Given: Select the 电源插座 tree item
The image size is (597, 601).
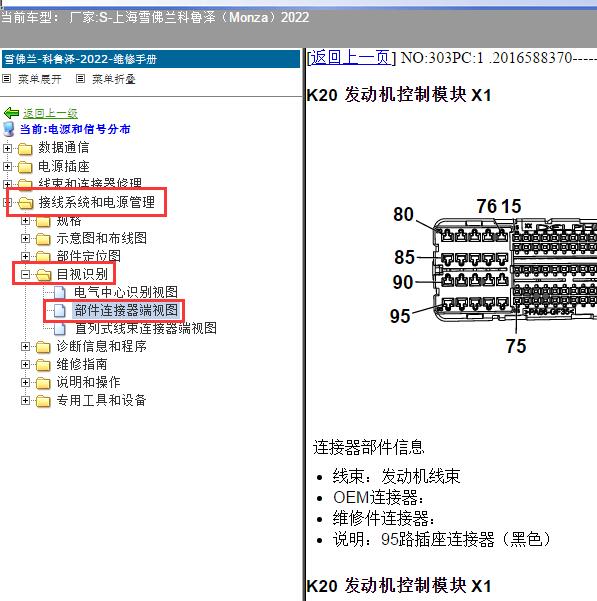Looking at the screenshot, I should 64,166.
